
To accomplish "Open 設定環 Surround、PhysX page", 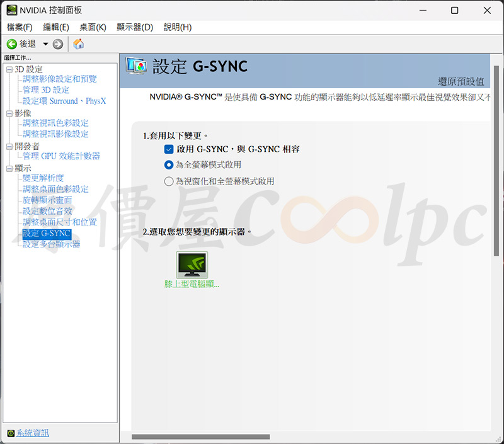I will tap(64, 101).
